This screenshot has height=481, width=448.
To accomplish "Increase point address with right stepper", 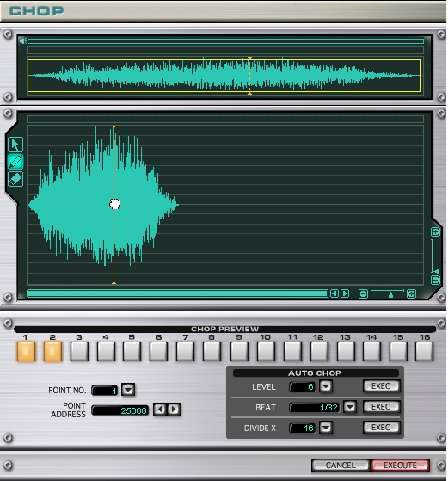I will tap(174, 410).
